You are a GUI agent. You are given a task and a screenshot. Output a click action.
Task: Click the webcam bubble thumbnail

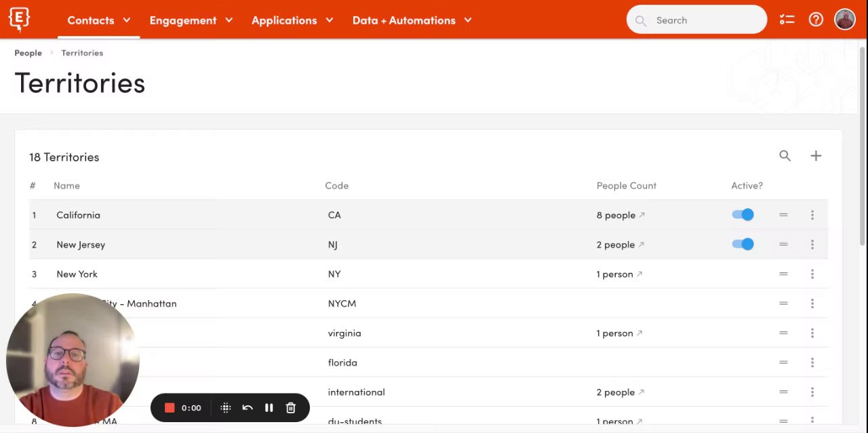click(x=73, y=360)
